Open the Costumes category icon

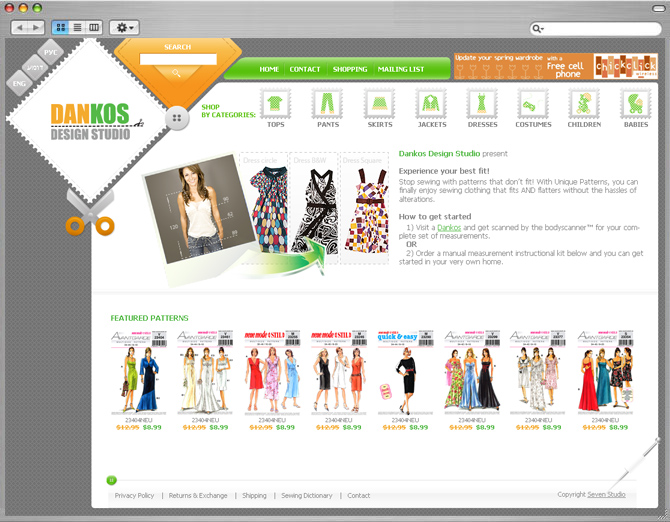coord(533,103)
